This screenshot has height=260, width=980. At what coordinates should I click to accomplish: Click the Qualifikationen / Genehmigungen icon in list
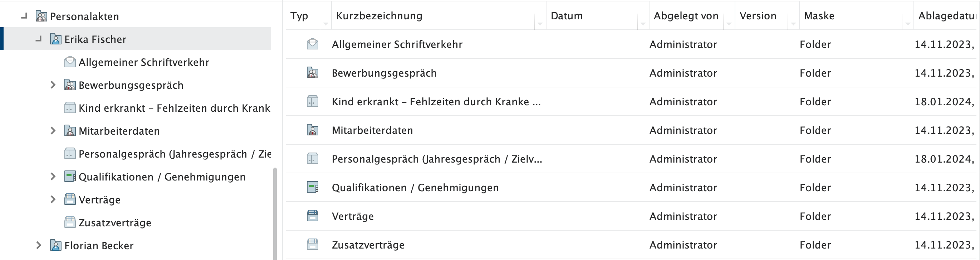[x=312, y=187]
